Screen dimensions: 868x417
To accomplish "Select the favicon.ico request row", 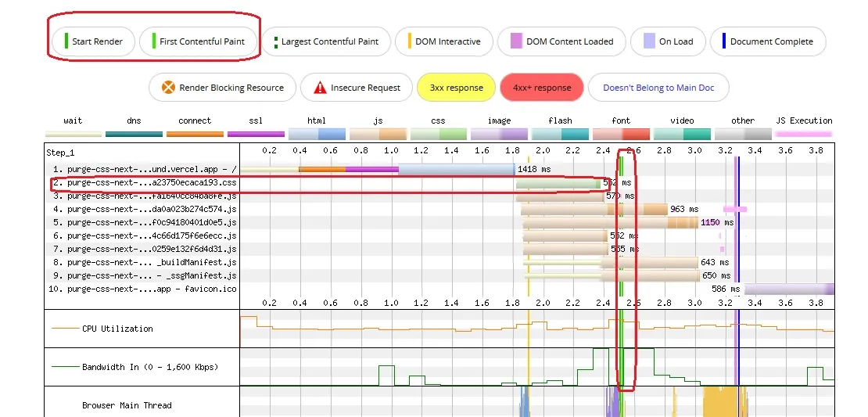I will pos(144,289).
